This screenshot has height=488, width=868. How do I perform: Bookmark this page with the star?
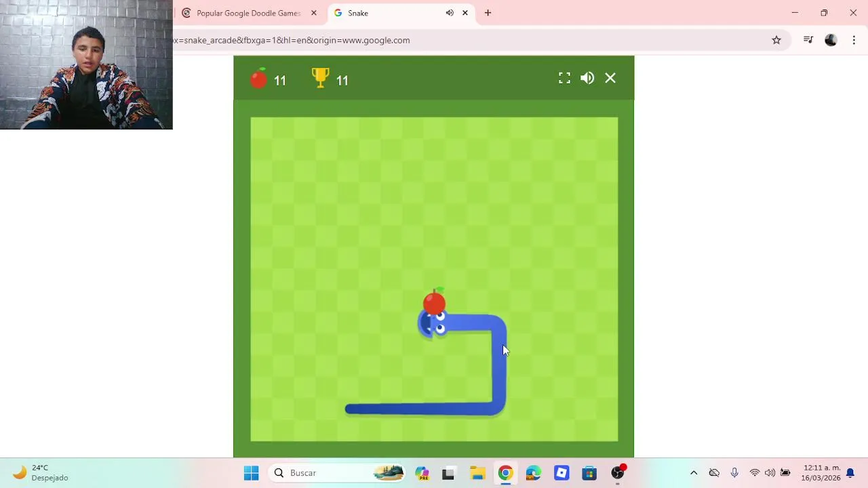[776, 40]
